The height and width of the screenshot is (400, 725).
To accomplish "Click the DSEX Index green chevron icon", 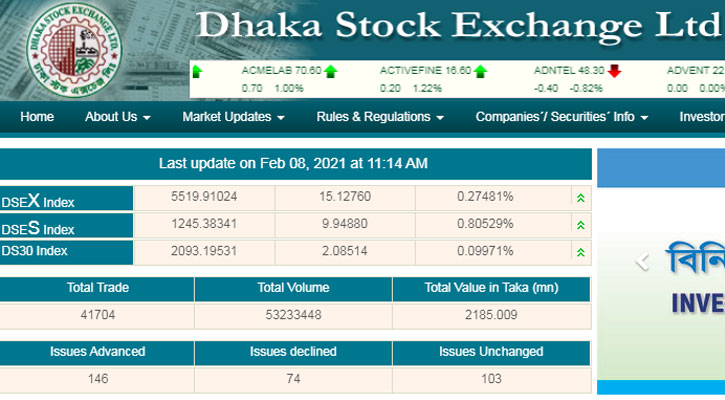I will tap(580, 198).
